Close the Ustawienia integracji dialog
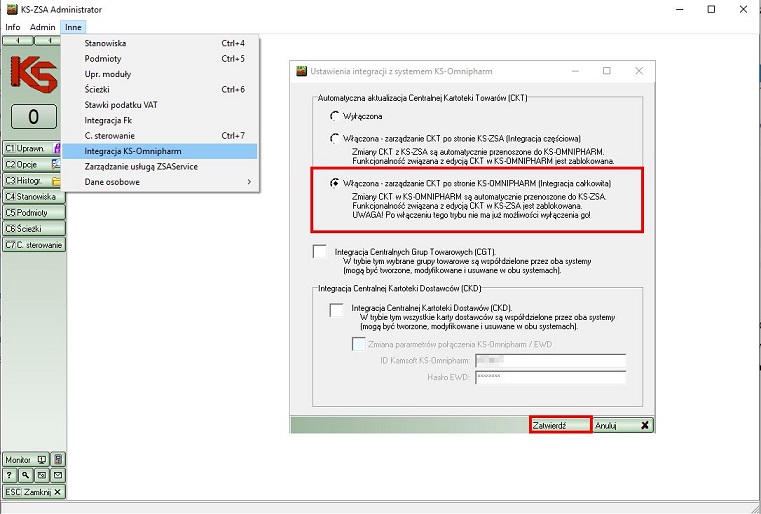Screen dimensions: 761x514 639,71
